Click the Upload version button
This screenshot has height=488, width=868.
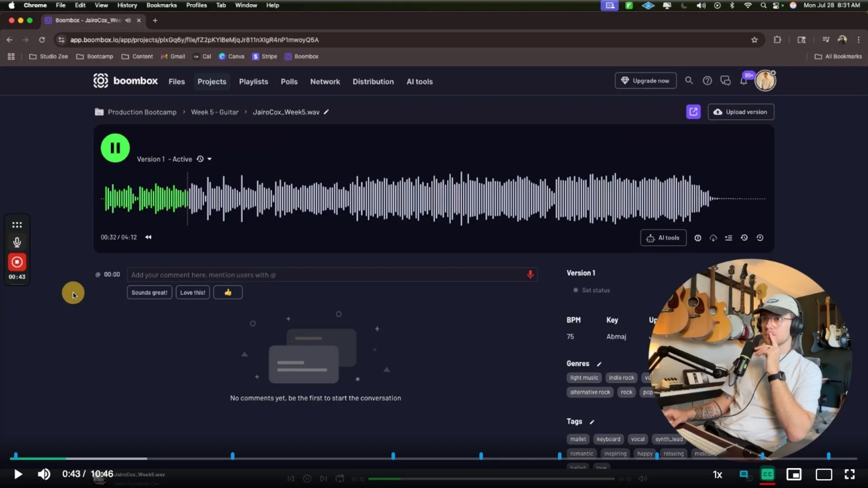click(741, 112)
